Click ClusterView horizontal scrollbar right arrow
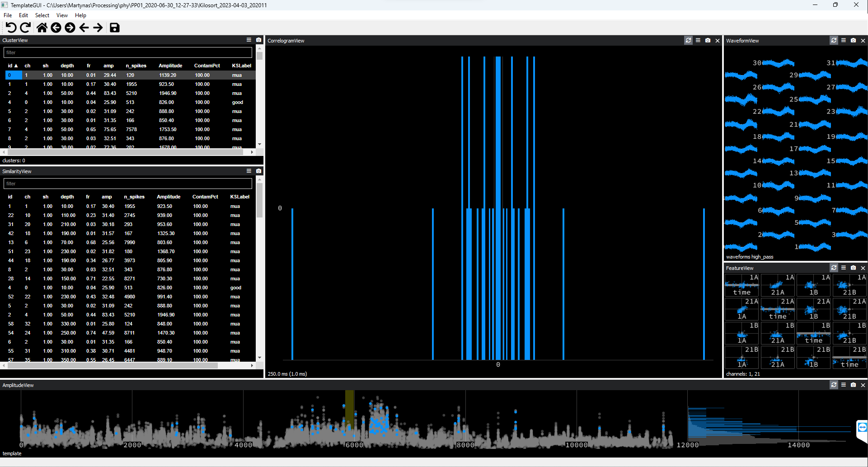This screenshot has width=868, height=467. (x=252, y=152)
